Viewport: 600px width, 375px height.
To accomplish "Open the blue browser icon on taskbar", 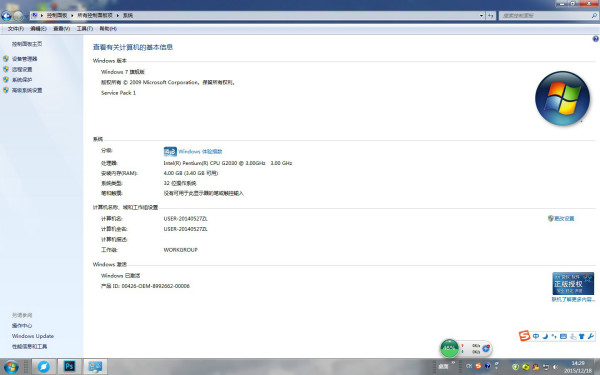I will (44, 367).
